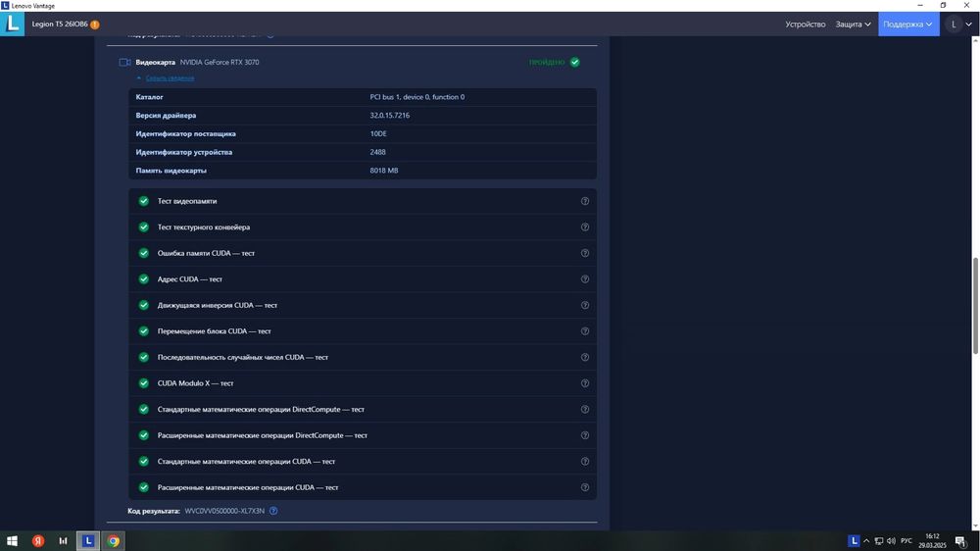This screenshot has height=551, width=980.
Task: Show hidden tray icons chevron
Action: tap(866, 541)
